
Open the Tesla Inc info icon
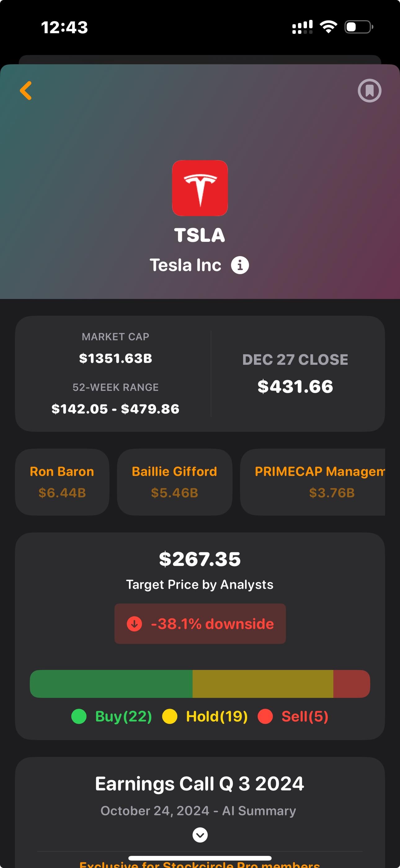tap(240, 265)
